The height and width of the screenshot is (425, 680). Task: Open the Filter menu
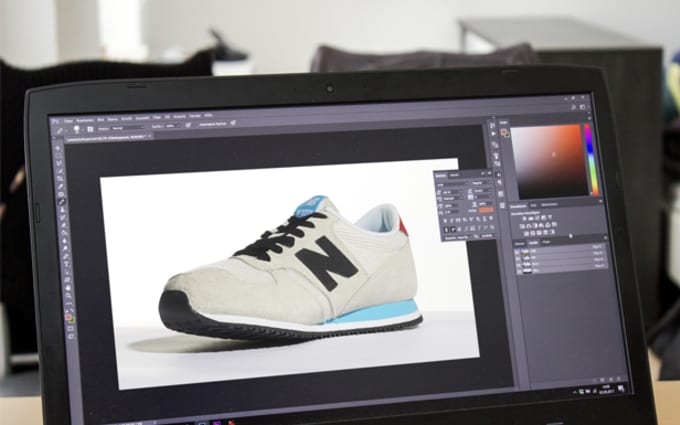pyautogui.click(x=157, y=117)
